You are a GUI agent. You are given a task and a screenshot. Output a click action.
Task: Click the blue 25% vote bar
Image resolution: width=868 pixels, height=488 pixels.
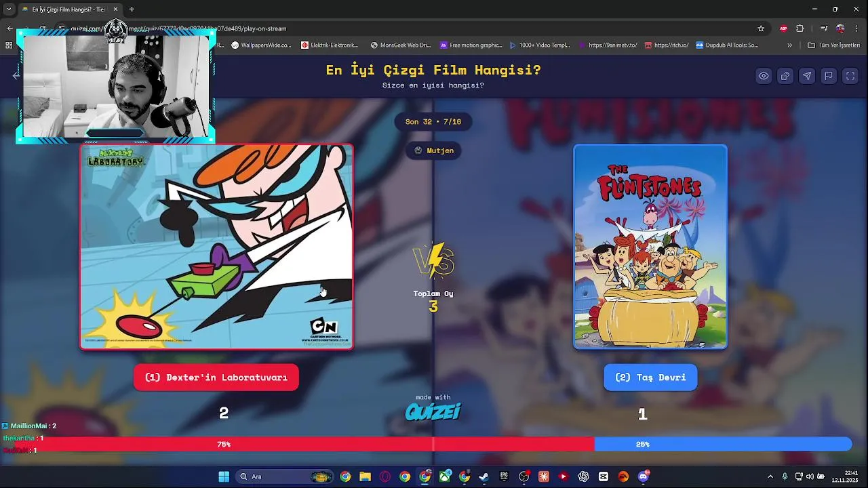coord(723,445)
